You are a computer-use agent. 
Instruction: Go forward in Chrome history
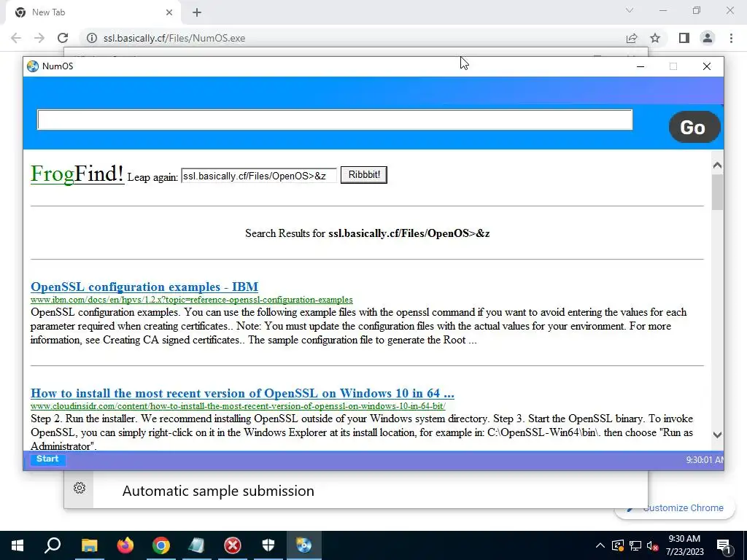(39, 38)
